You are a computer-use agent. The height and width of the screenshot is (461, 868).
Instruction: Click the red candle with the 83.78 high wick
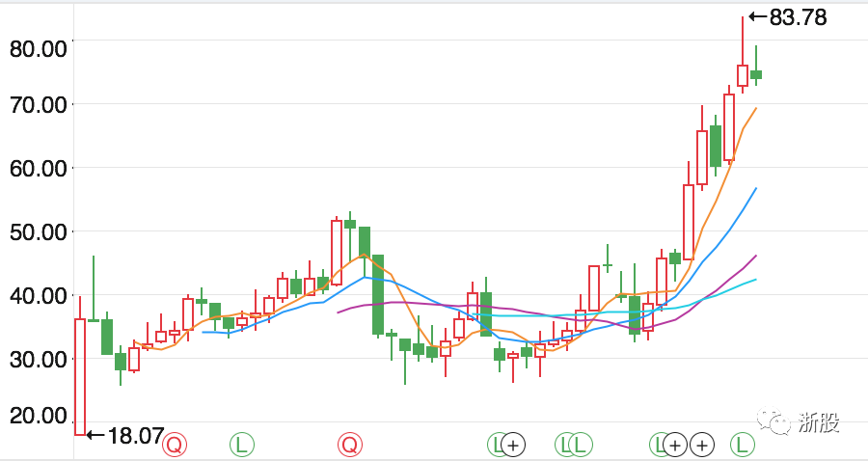coord(743,75)
